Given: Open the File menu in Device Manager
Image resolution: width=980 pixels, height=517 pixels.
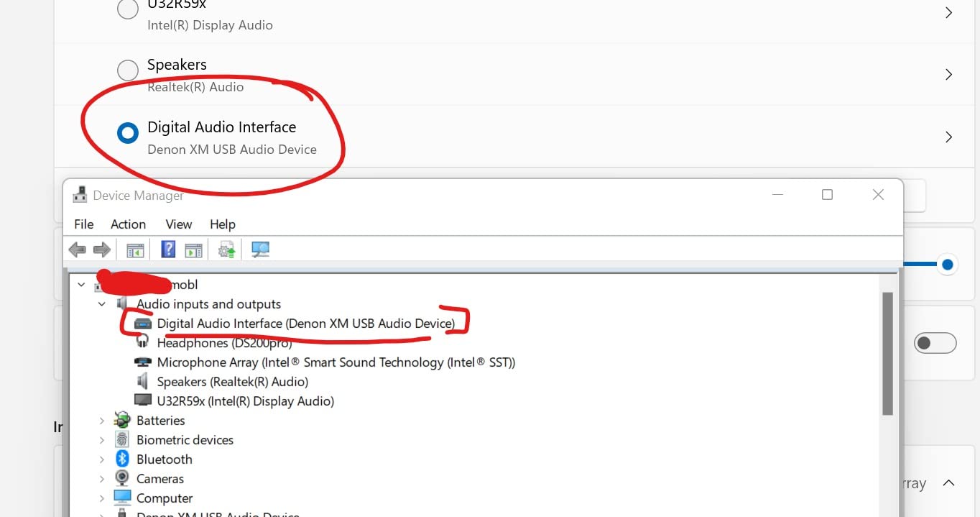Looking at the screenshot, I should (x=84, y=224).
